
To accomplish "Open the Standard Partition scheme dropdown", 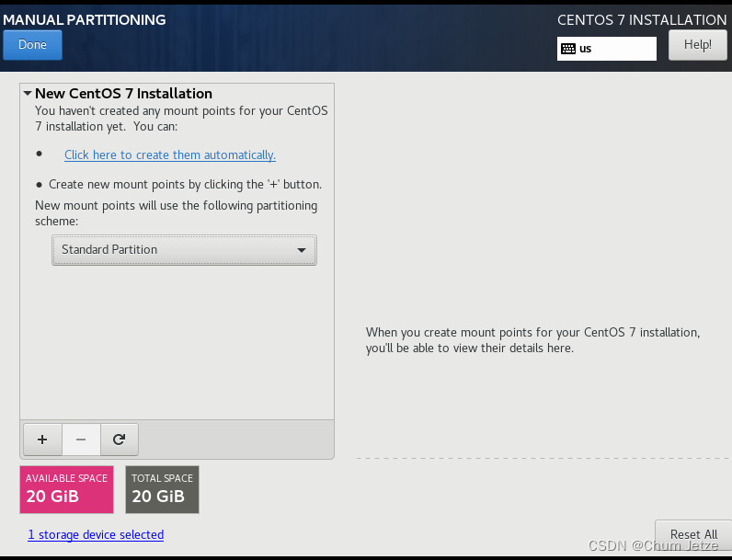I will (184, 250).
